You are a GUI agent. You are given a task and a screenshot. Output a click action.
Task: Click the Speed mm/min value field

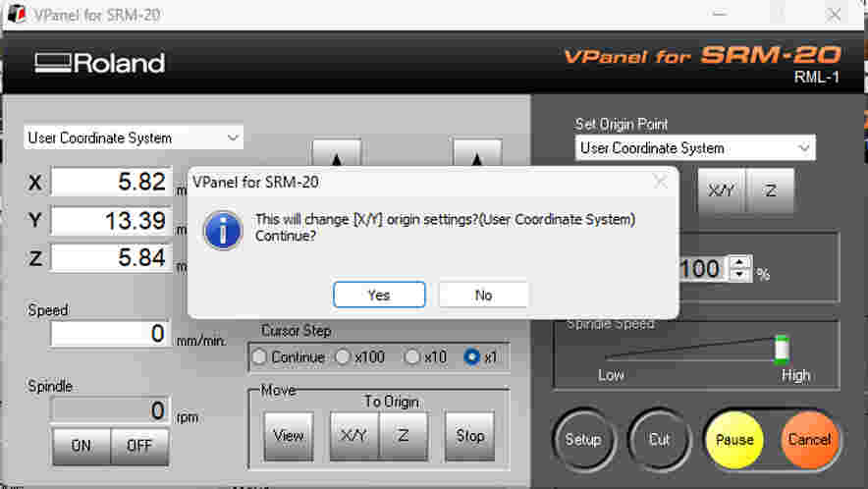110,334
